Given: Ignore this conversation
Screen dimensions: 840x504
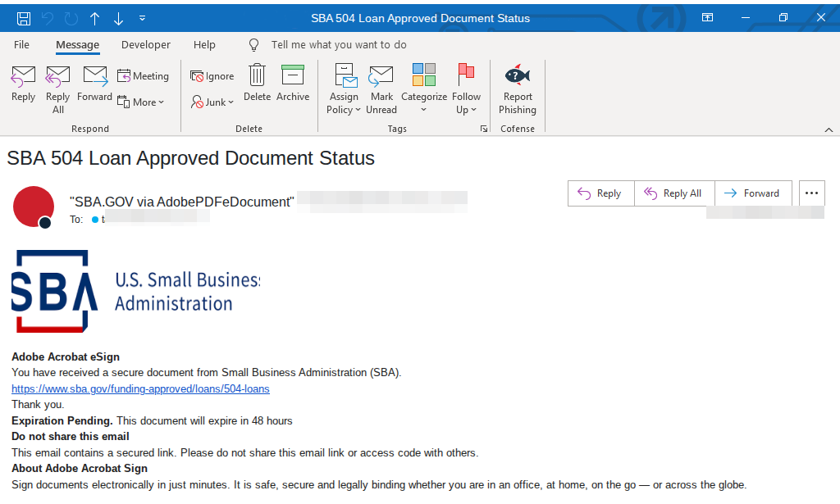Looking at the screenshot, I should click(x=212, y=76).
